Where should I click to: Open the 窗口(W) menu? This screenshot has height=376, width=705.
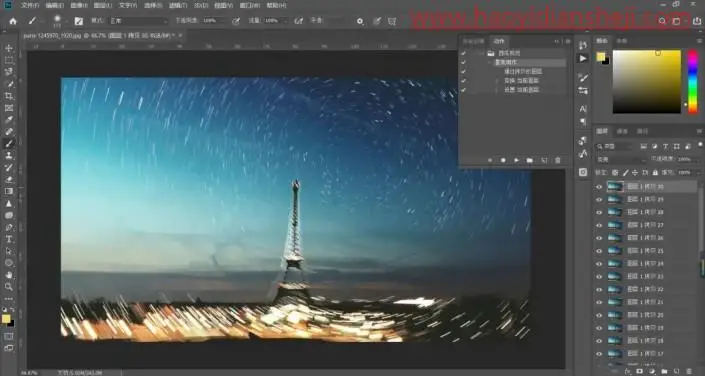tap(250, 5)
